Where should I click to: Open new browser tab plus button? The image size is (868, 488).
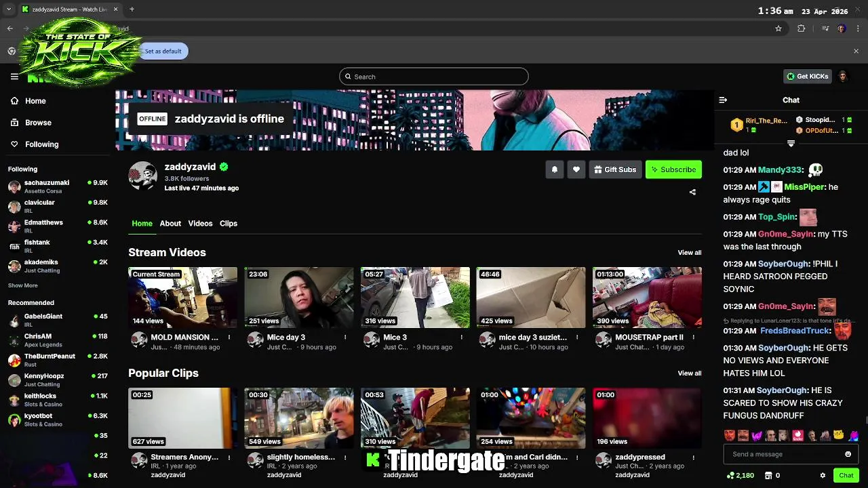click(x=132, y=9)
